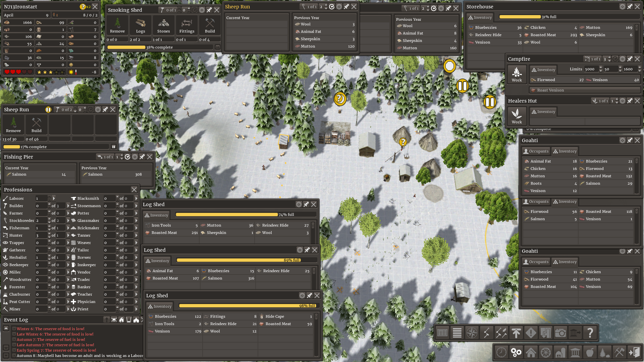
Task: Filter event log by skull deaths icon
Action: (114, 320)
